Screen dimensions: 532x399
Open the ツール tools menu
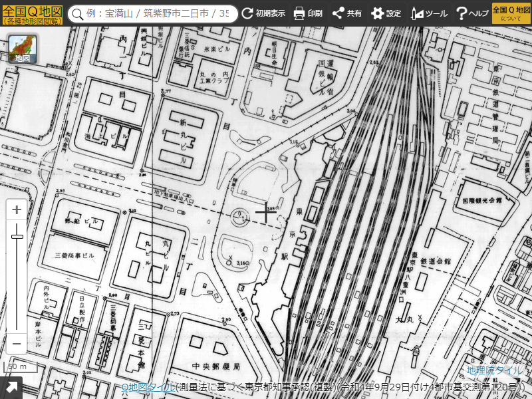(x=430, y=13)
